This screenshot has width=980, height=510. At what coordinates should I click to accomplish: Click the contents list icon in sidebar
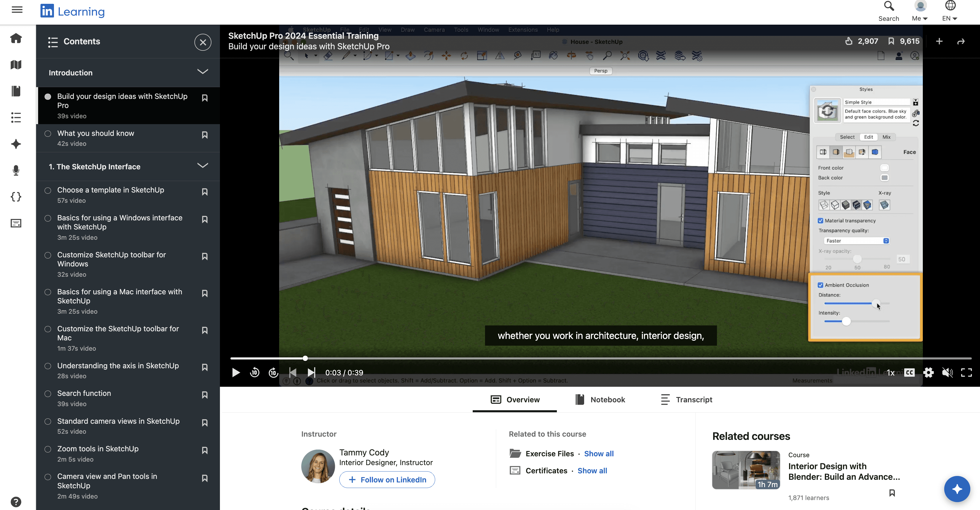[16, 117]
